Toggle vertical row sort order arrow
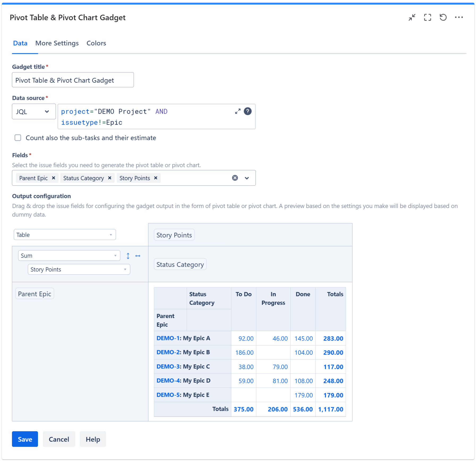Screen dimensions: 476x461 click(128, 256)
